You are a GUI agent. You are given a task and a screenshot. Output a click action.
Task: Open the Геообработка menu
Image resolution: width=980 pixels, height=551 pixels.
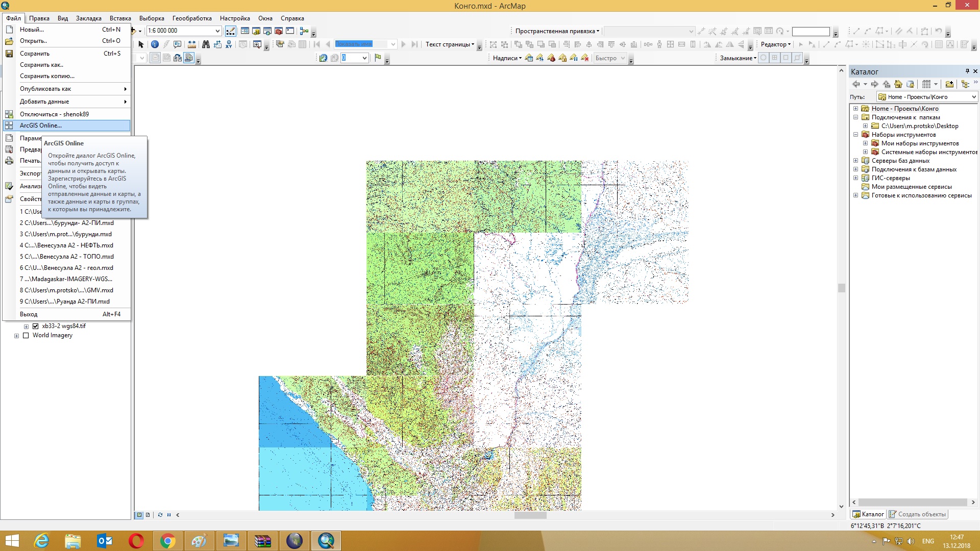(192, 18)
